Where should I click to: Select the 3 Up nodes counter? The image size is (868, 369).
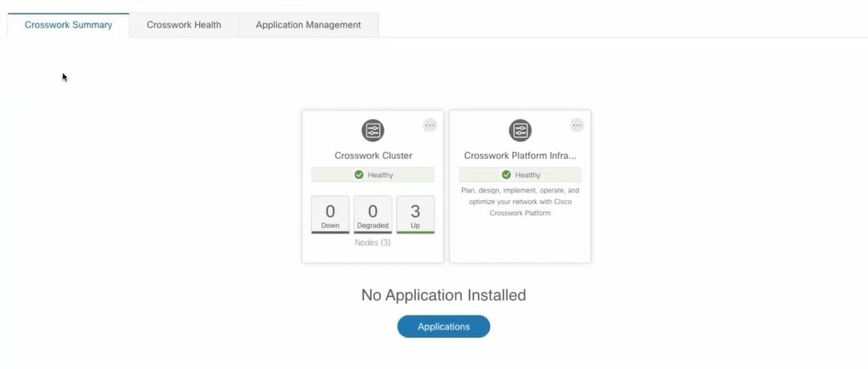[x=415, y=215]
